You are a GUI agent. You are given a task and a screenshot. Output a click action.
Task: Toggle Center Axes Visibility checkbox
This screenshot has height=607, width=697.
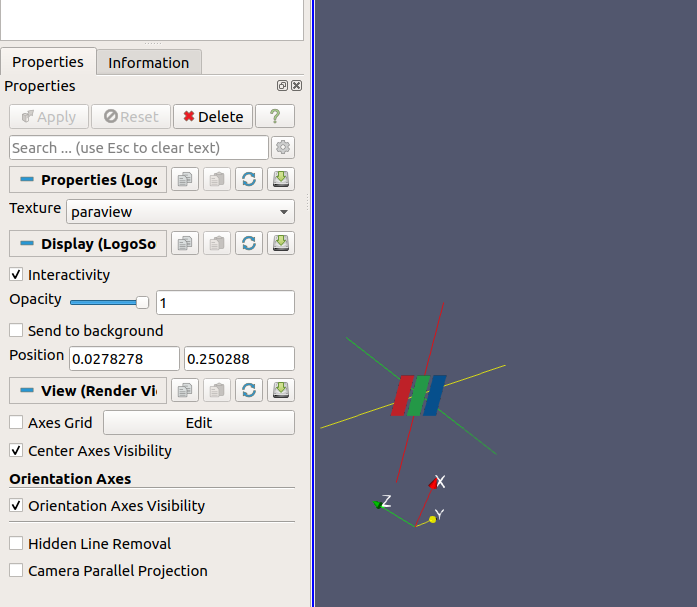pyautogui.click(x=16, y=451)
